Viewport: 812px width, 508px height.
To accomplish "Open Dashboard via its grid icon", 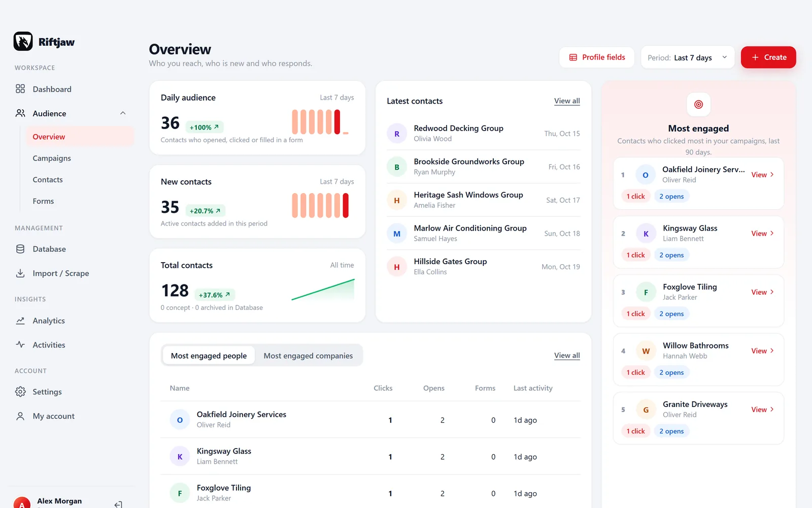I will [20, 89].
